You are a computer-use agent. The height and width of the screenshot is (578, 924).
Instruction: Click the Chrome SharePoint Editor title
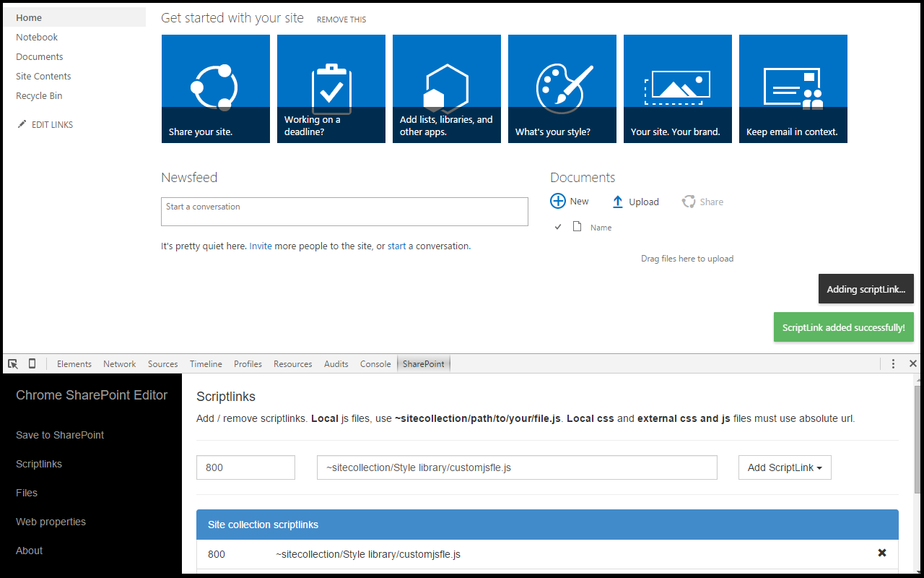tap(92, 395)
